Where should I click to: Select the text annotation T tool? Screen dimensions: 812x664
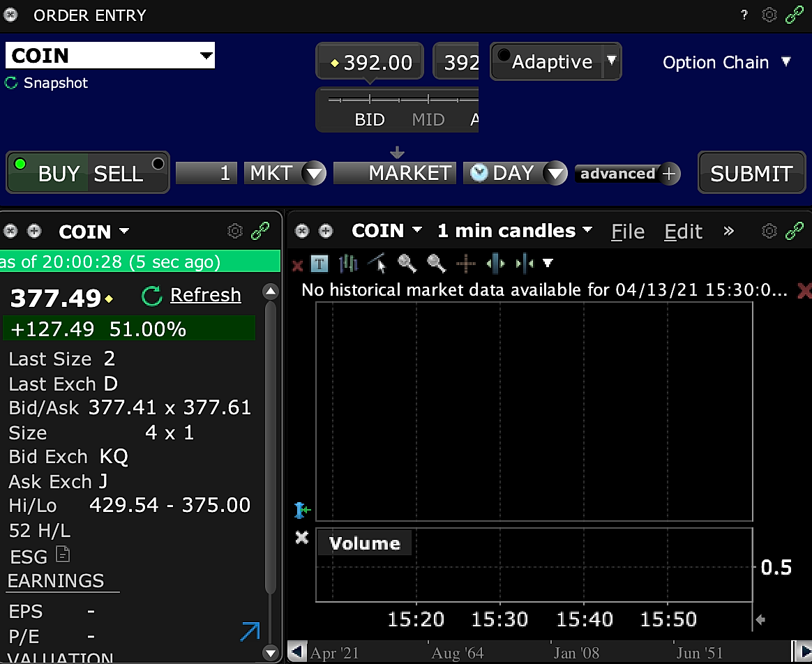(319, 264)
